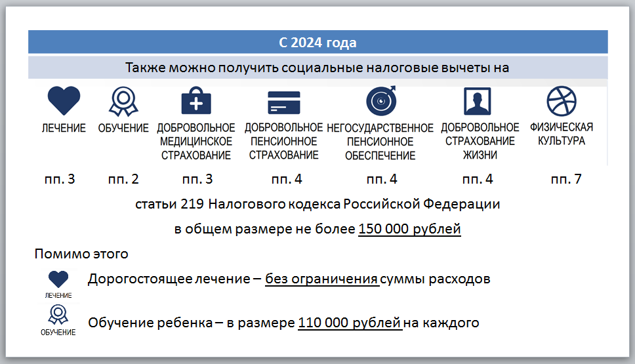Click the 'С 2024 года' header bar
The image size is (635, 364).
317,43
